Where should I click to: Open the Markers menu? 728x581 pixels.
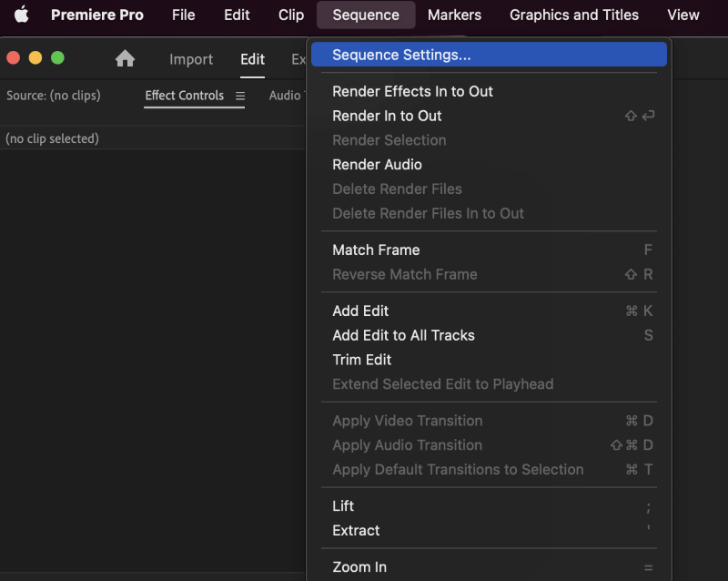pos(454,15)
